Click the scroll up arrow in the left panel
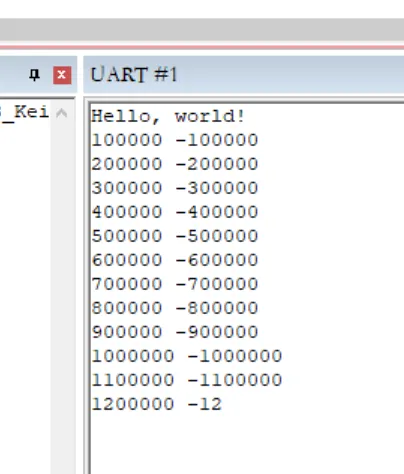 point(62,113)
